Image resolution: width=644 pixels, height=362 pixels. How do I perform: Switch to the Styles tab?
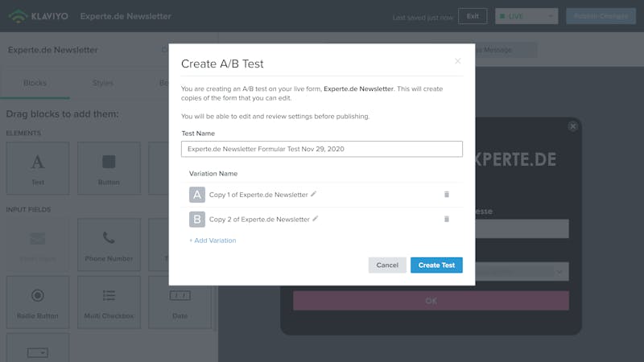[103, 83]
